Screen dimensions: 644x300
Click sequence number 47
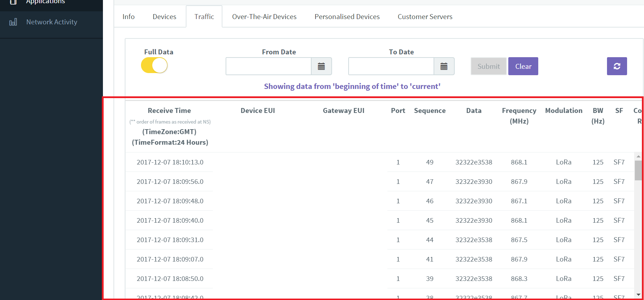430,182
